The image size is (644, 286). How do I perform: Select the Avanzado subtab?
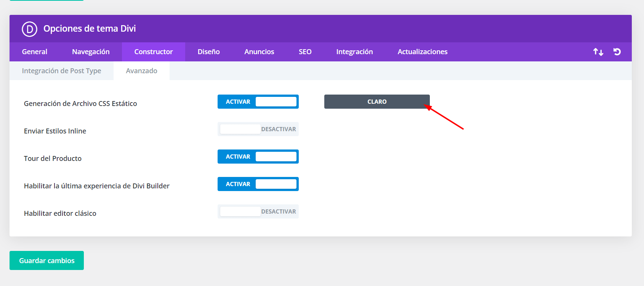click(141, 71)
